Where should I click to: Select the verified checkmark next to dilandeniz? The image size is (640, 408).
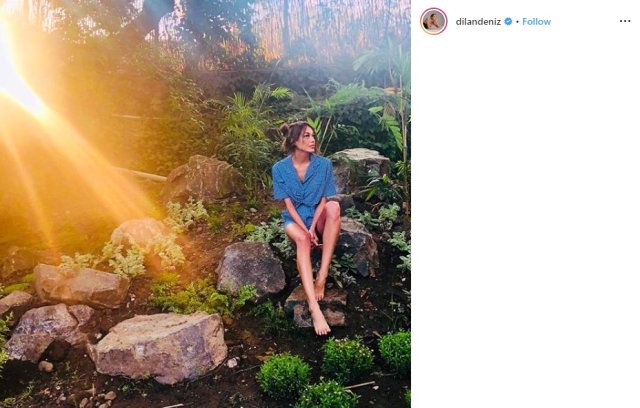[x=508, y=21]
